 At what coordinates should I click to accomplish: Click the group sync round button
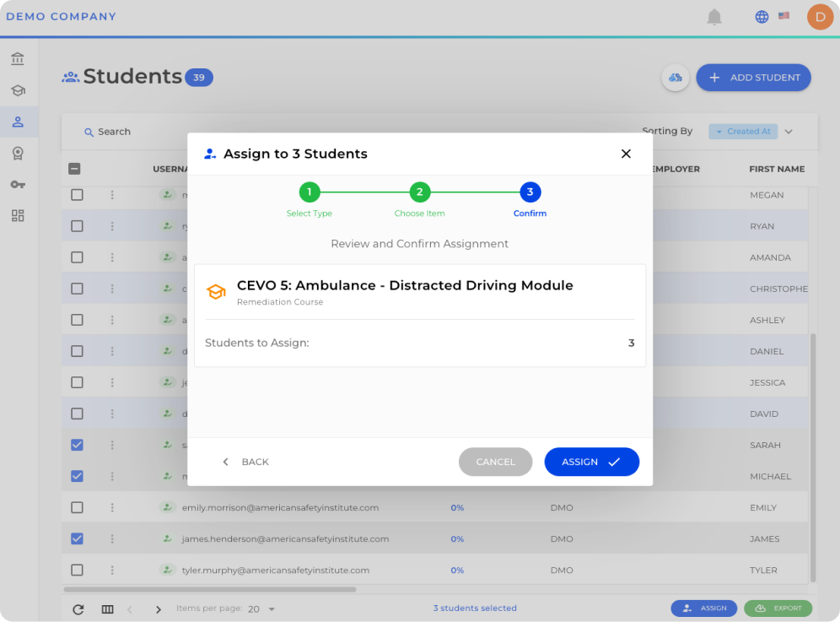click(x=675, y=78)
